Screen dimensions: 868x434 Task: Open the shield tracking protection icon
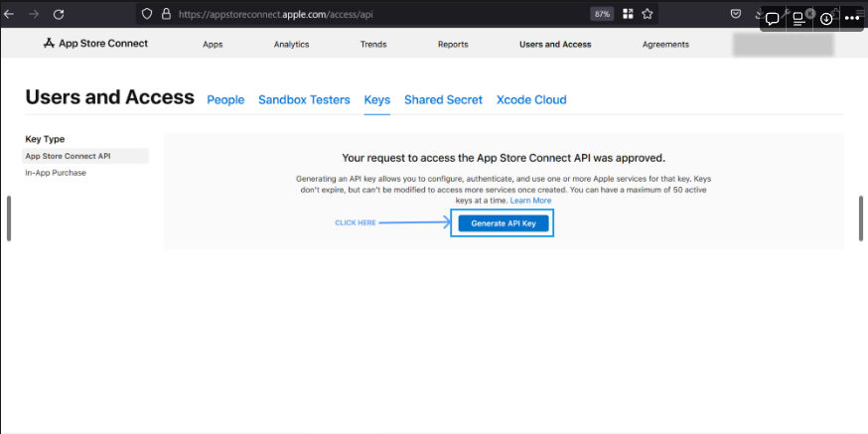pos(147,14)
